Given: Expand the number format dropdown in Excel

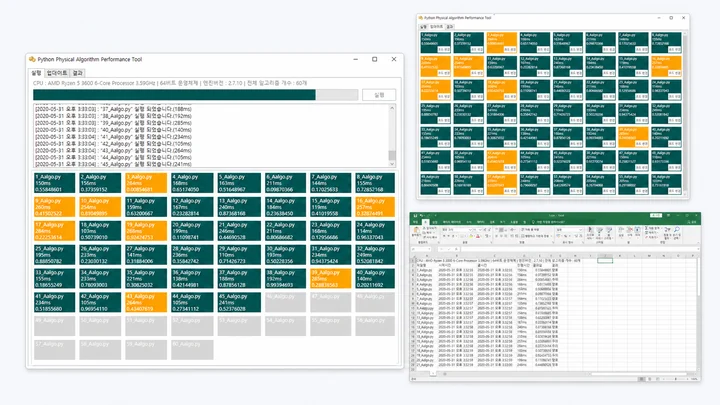Looking at the screenshot, I should pyautogui.click(x=580, y=230).
